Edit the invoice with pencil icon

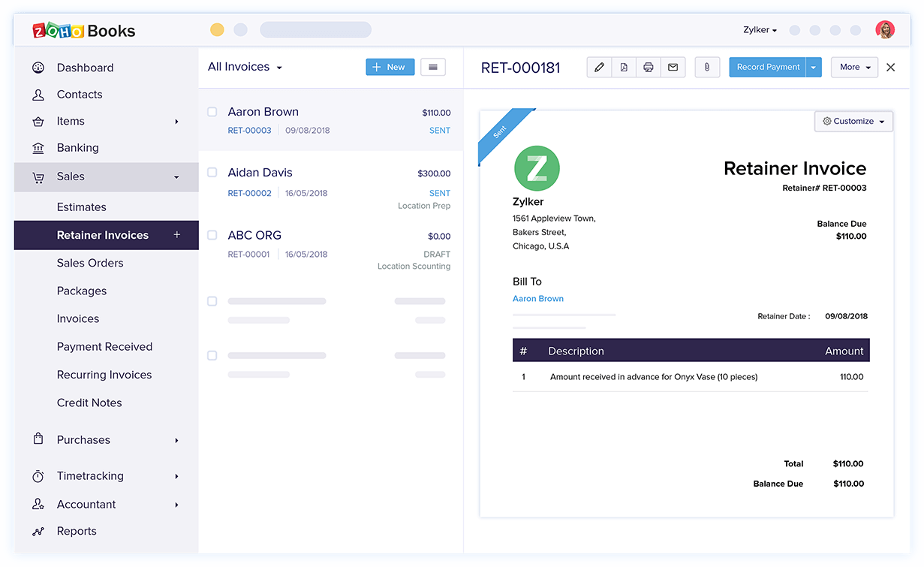click(599, 67)
